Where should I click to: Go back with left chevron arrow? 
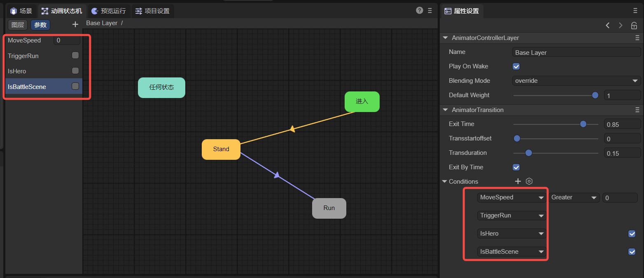pos(608,26)
